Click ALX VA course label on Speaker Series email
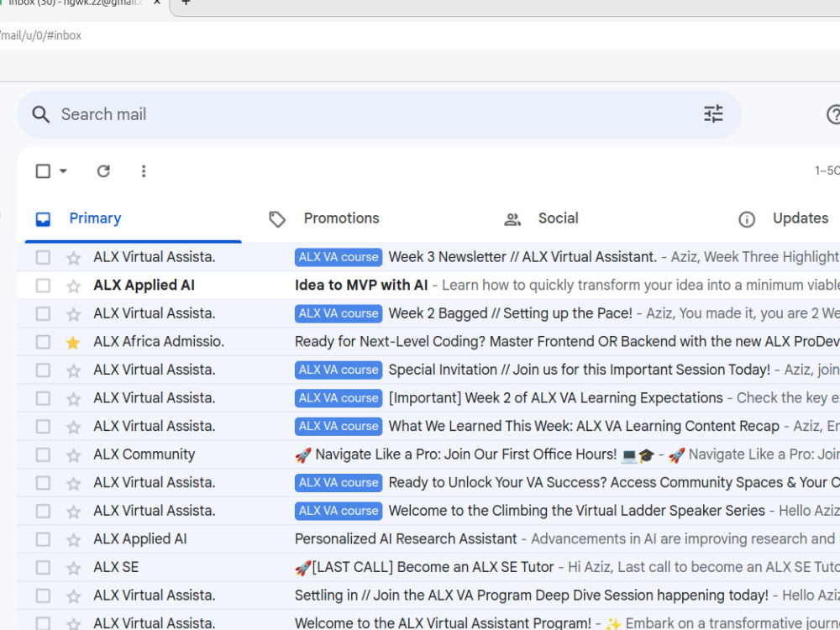This screenshot has height=630, width=840. coord(339,511)
